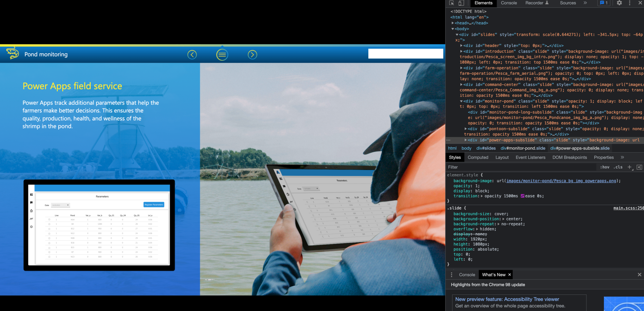Activate the inspect element picker icon
The width and height of the screenshot is (644, 311).
coord(451,3)
